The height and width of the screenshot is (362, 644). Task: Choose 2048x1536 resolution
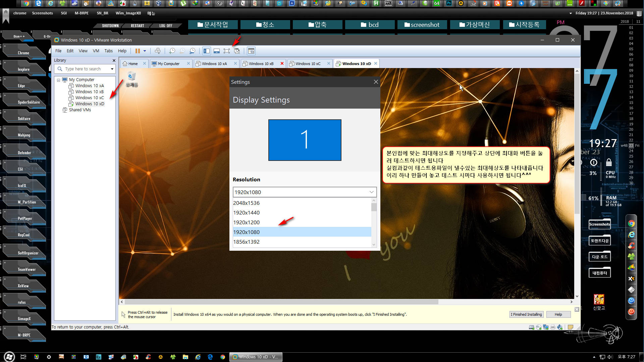tap(302, 203)
